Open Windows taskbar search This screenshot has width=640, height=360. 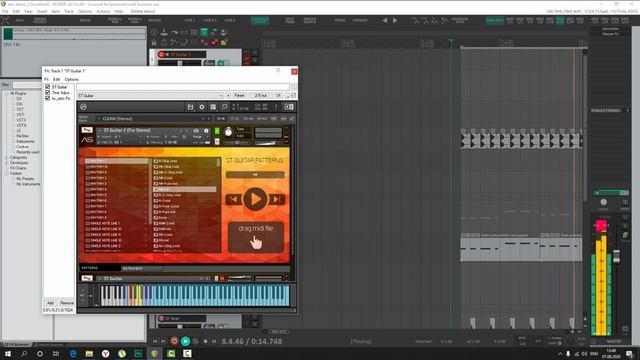(x=24, y=353)
